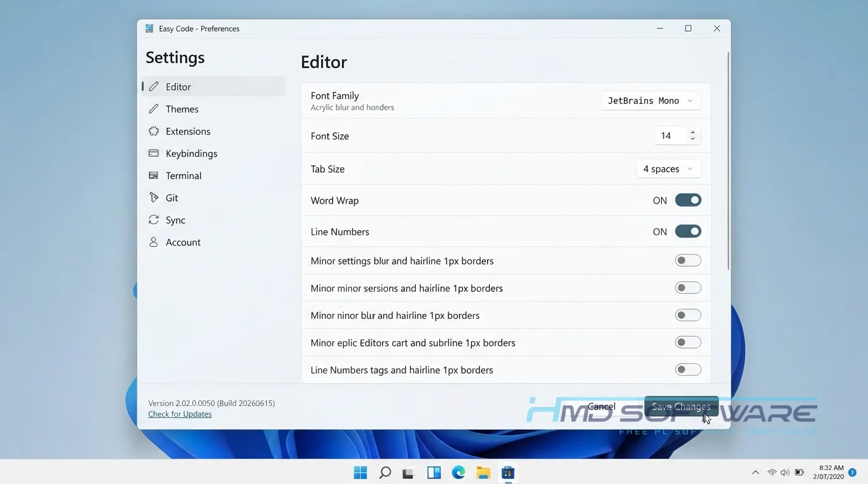
Task: Switch to Terminal settings section
Action: pos(213,175)
